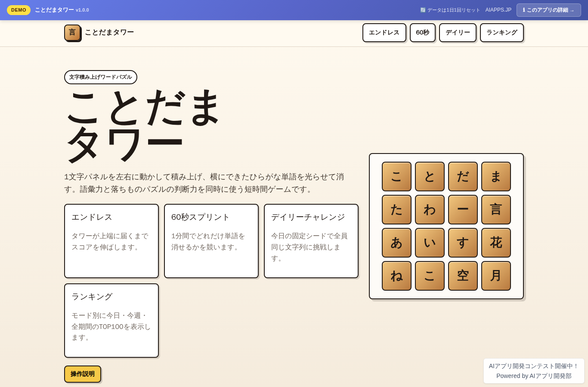Click the い tile in the grid
The width and height of the screenshot is (588, 387).
coord(430,243)
